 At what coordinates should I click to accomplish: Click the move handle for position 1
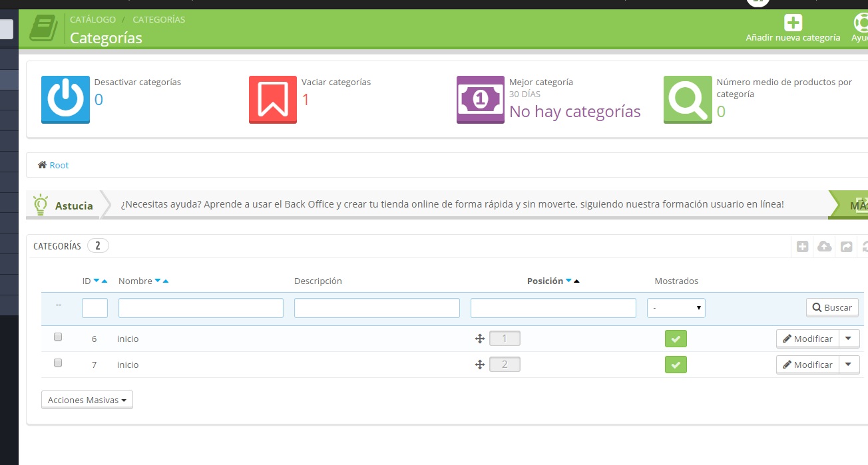coord(479,339)
